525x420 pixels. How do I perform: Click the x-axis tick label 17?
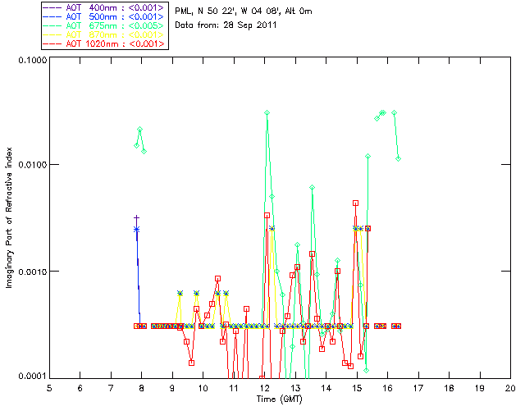418,388
